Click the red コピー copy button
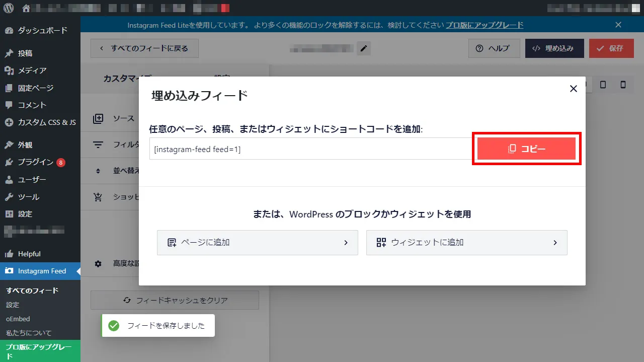This screenshot has height=362, width=644. (526, 149)
